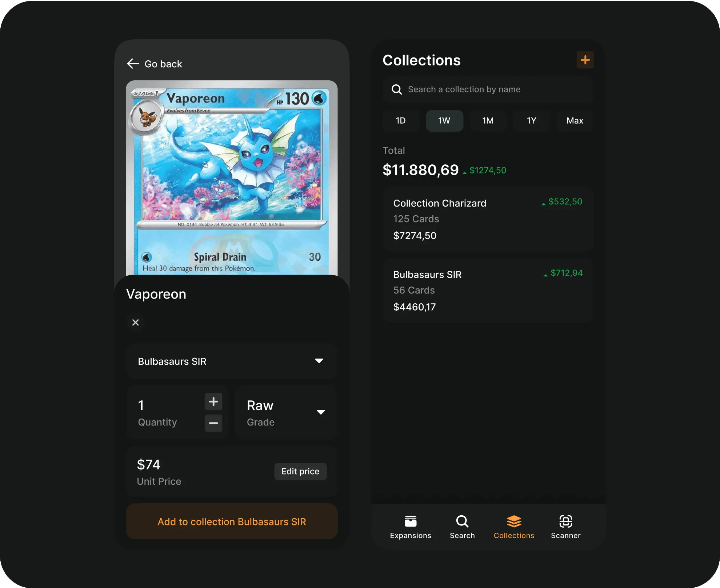Click the orange plus icon to create a collection

(x=585, y=60)
